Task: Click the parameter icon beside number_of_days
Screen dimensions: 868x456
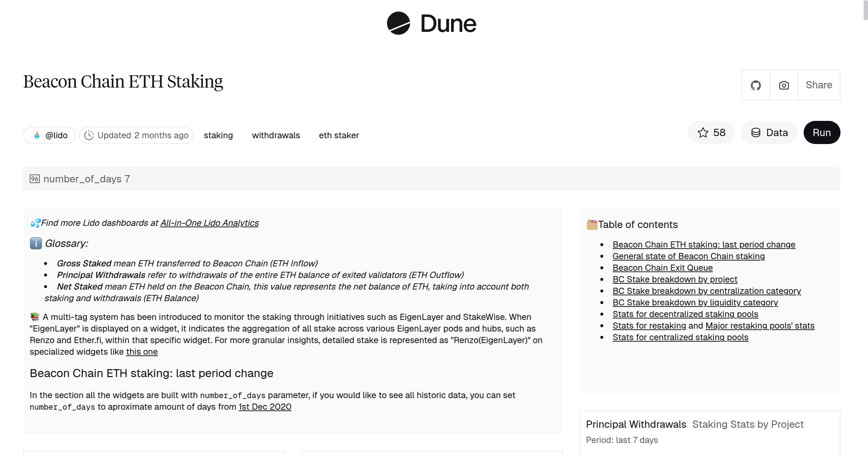Action: [x=34, y=178]
